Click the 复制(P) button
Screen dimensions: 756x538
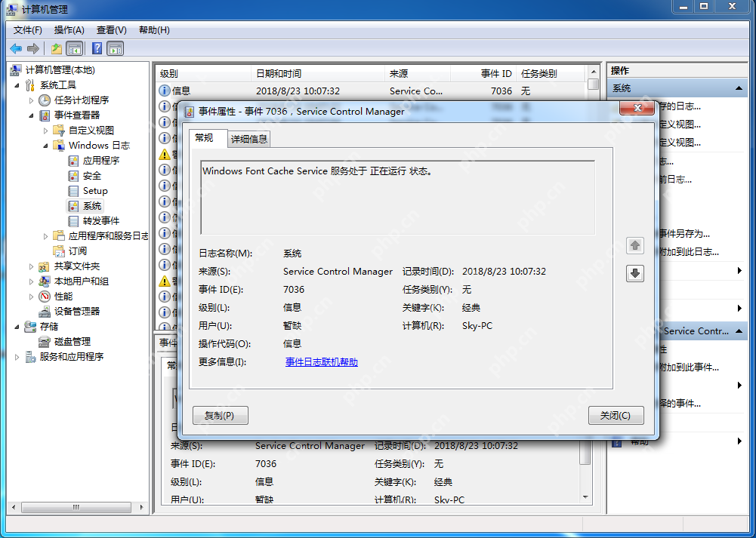(220, 415)
